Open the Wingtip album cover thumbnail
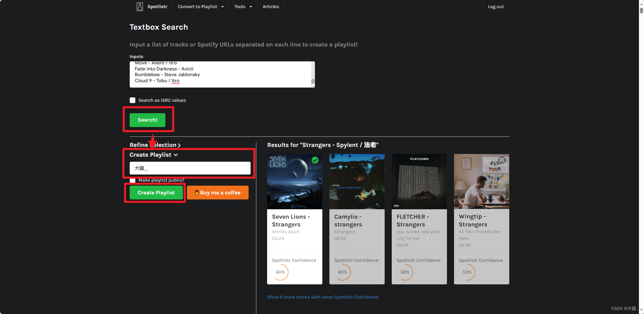The image size is (644, 314). coord(482,182)
